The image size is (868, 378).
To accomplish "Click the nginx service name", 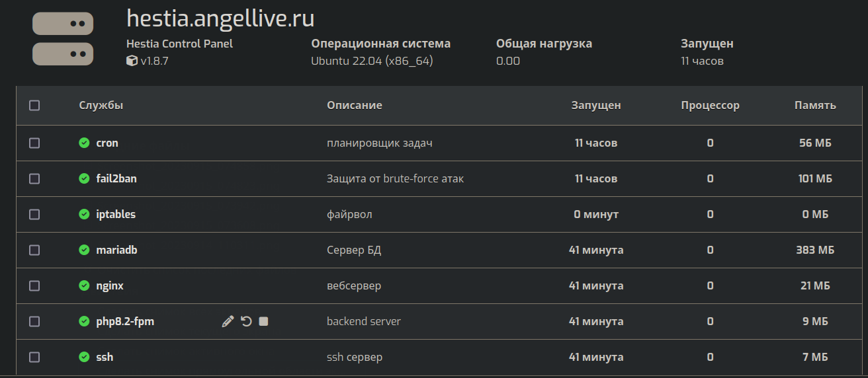I will coord(110,285).
